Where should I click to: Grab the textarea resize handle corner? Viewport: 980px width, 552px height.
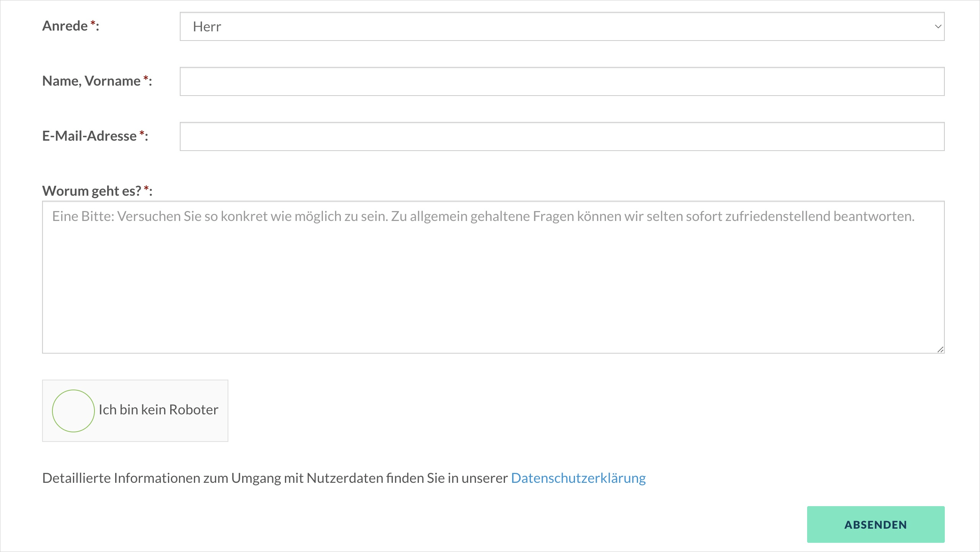940,349
